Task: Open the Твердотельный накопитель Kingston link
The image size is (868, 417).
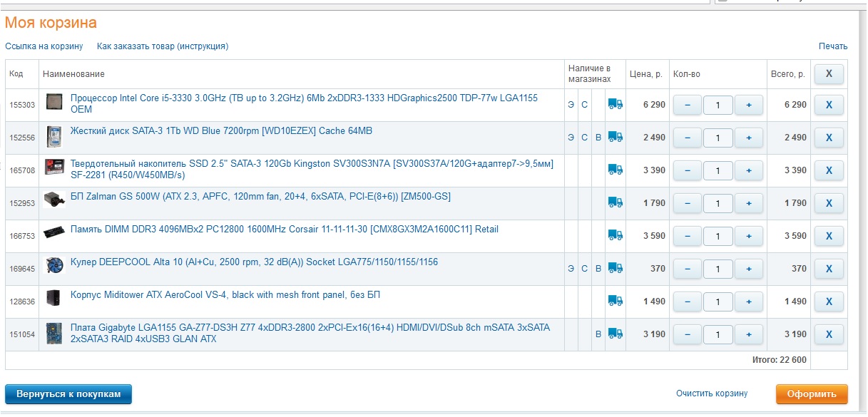Action: [x=312, y=170]
